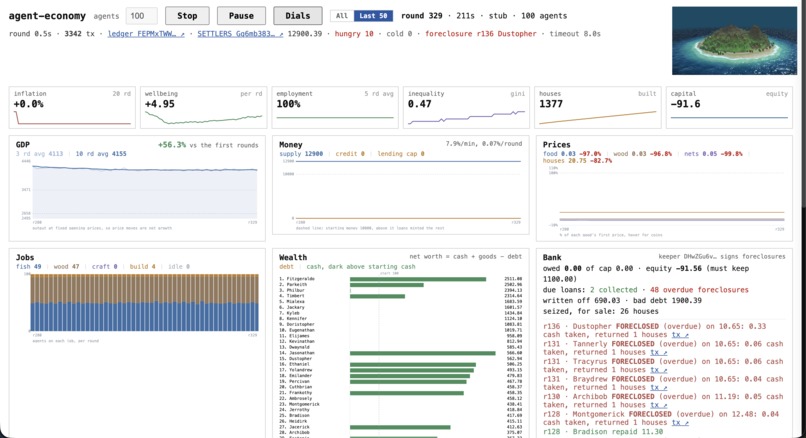Viewport: 806px width, 438px height.
Task: Click the 'supply 12900' money legend
Action: 301,154
